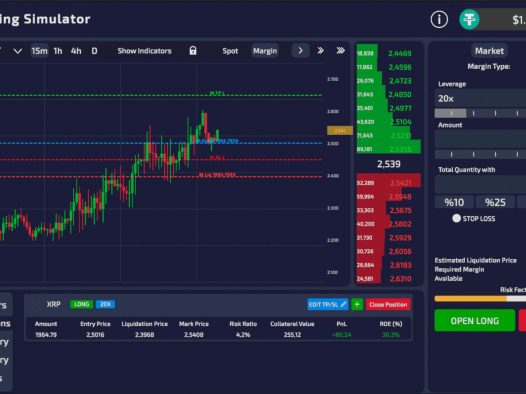Click Mark Price value 2,5408
The image size is (526, 394).
tap(194, 335)
